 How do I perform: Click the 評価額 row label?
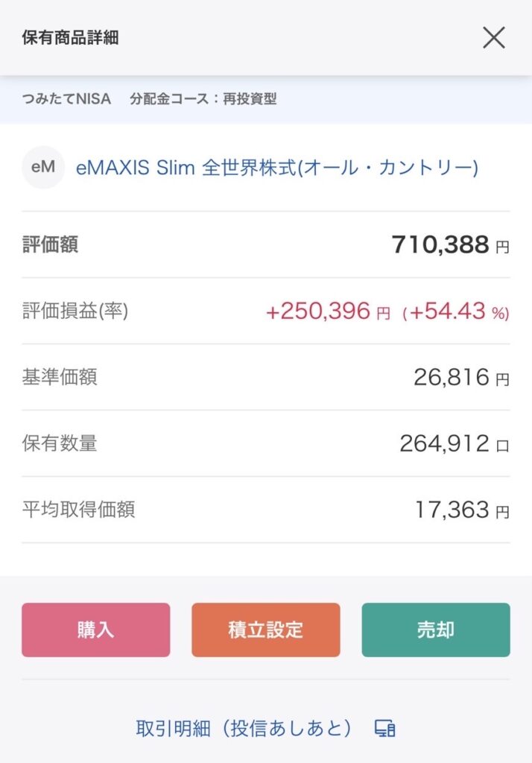coord(50,244)
